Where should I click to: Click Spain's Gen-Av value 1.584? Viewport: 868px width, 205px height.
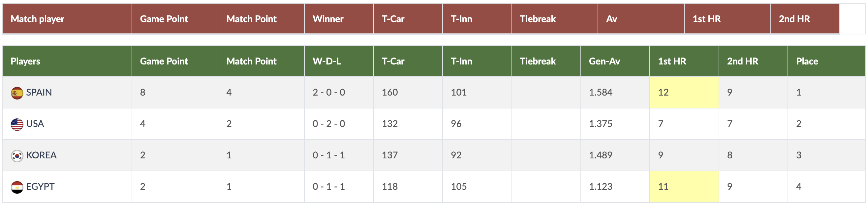pyautogui.click(x=601, y=92)
